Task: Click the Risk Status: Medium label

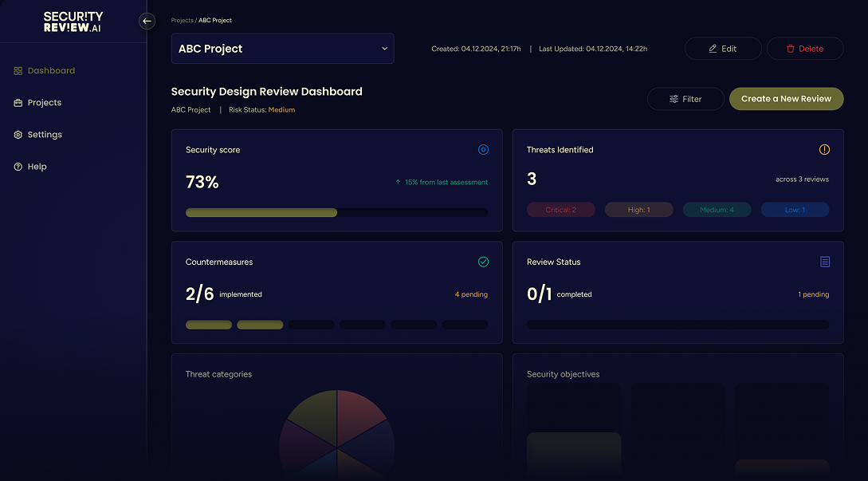Action: click(x=262, y=110)
